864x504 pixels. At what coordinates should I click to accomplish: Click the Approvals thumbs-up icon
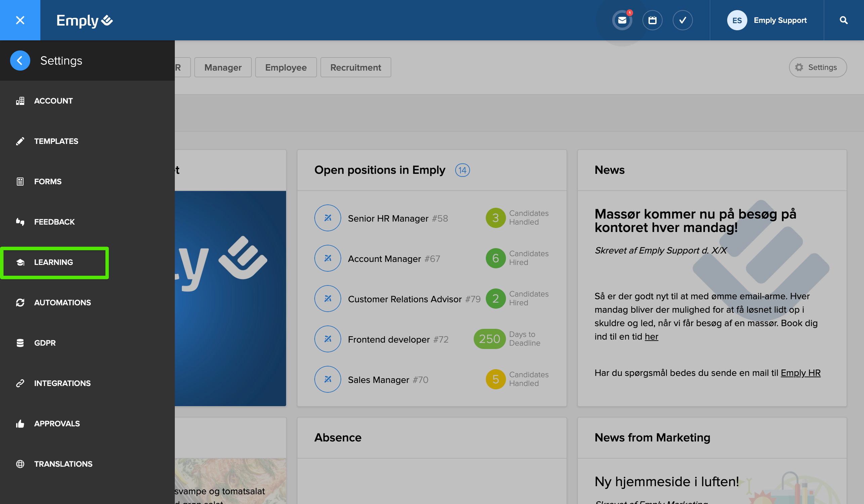point(20,424)
